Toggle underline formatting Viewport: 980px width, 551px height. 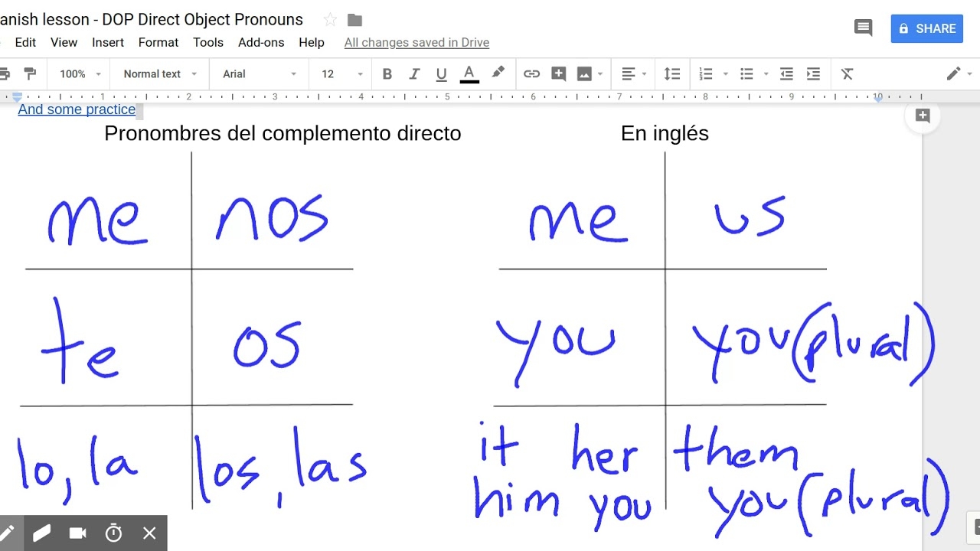pos(441,73)
